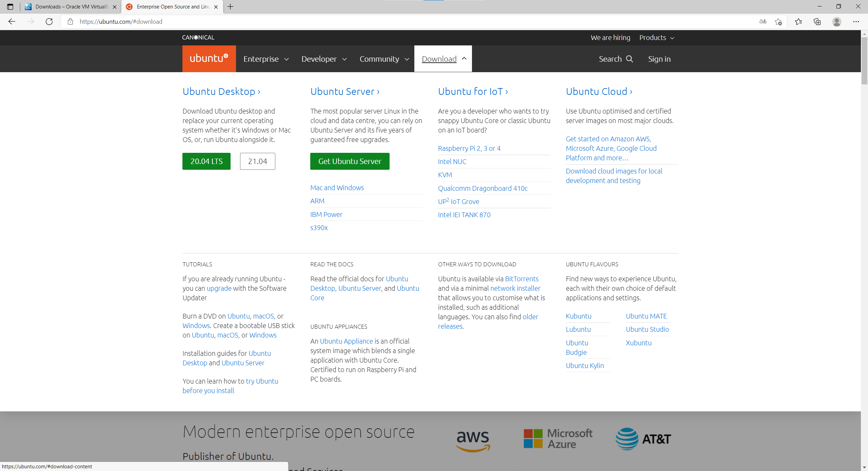The height and width of the screenshot is (471, 868).
Task: Click the translate icon in address bar
Action: [x=763, y=22]
